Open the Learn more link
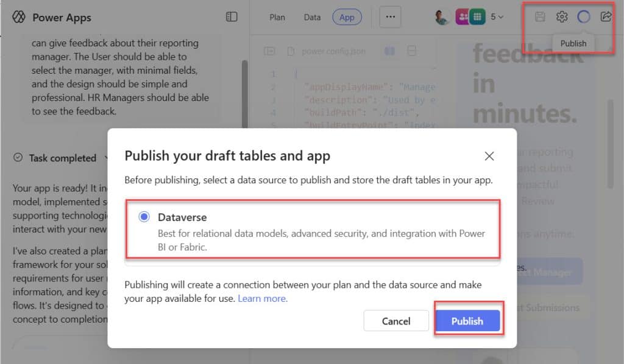The image size is (624, 364). 262,299
